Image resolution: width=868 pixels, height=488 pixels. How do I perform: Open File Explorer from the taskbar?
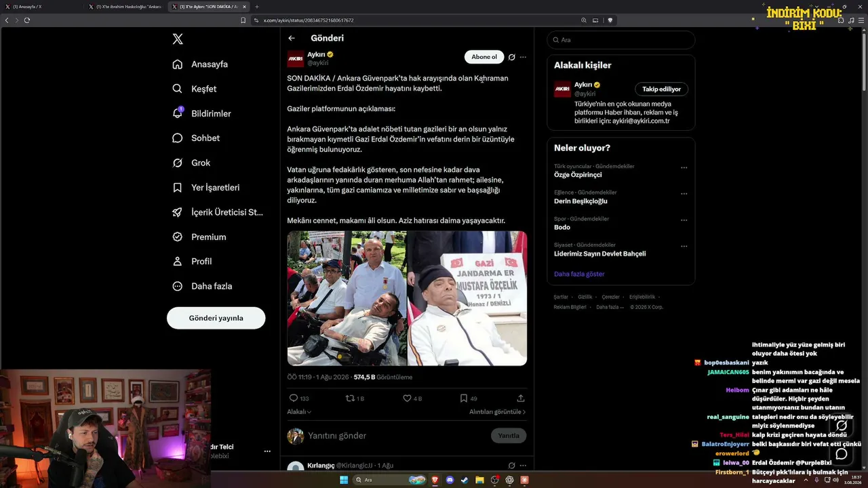click(x=479, y=480)
